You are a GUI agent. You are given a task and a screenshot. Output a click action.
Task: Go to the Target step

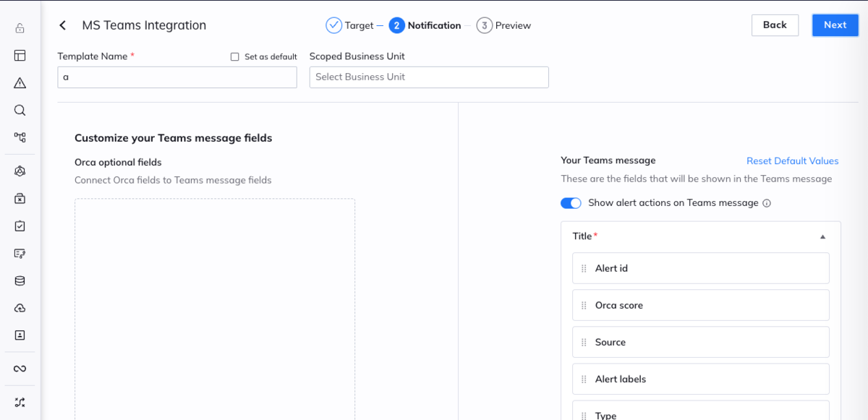coord(349,25)
